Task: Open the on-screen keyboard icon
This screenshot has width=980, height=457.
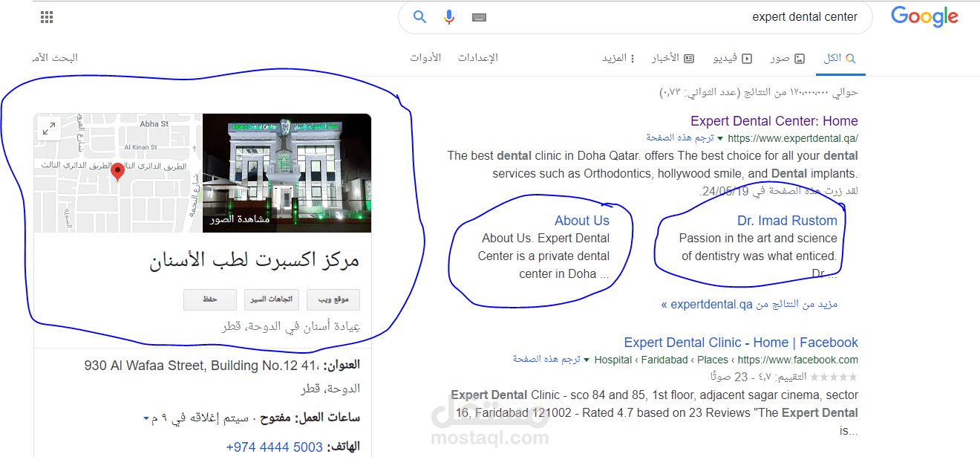Action: (480, 17)
